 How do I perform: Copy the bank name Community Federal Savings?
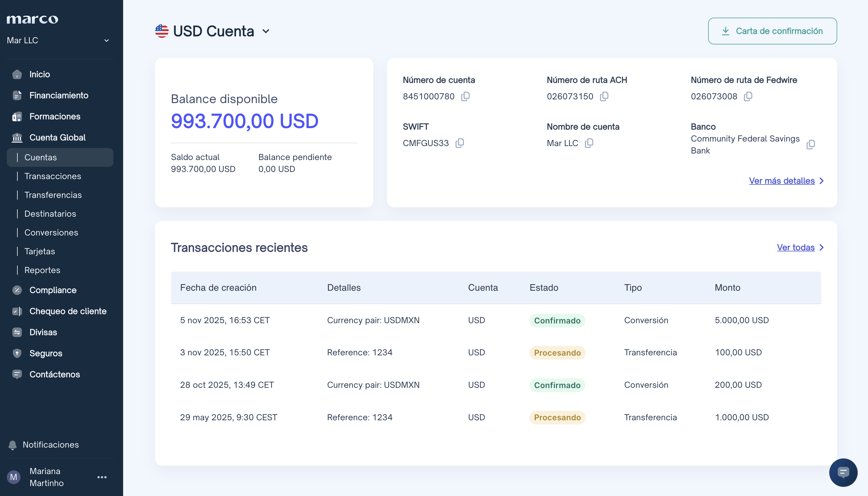point(811,144)
